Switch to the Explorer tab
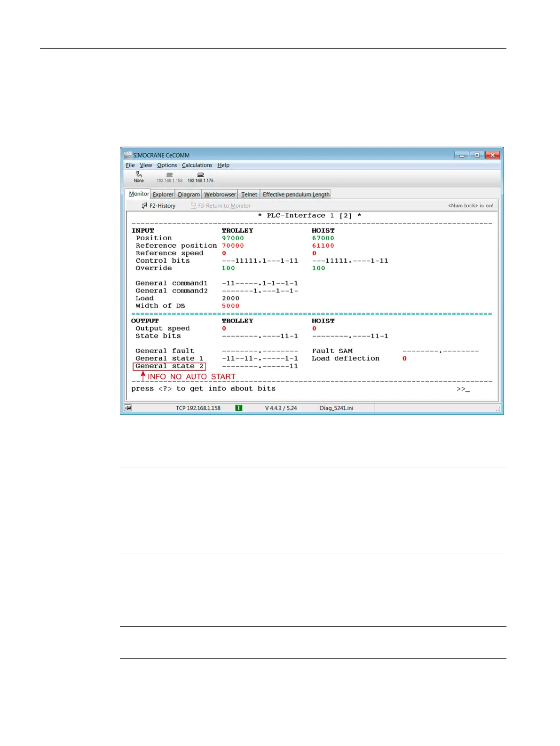 tap(163, 195)
